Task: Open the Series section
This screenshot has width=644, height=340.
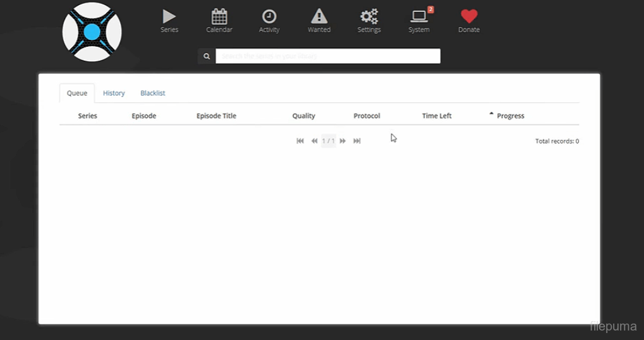Action: pyautogui.click(x=169, y=20)
